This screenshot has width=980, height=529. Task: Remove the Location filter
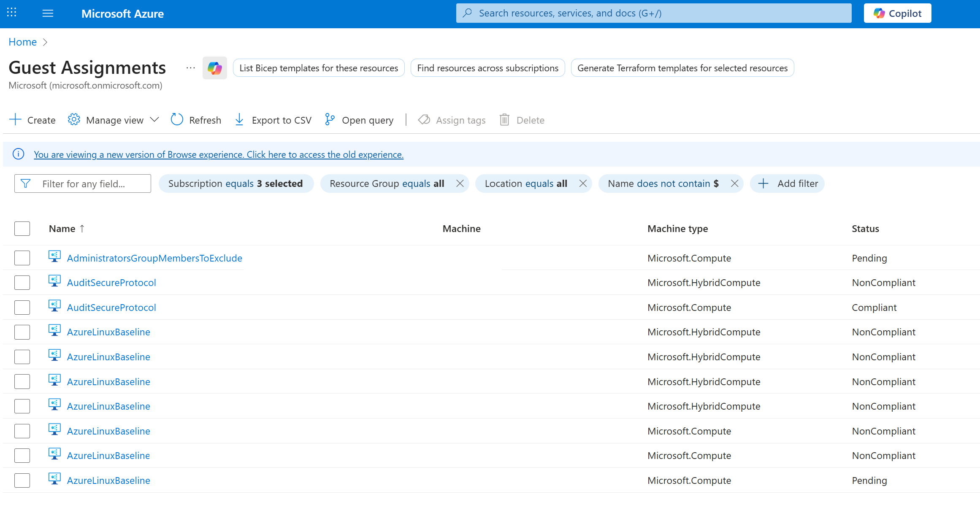click(583, 184)
